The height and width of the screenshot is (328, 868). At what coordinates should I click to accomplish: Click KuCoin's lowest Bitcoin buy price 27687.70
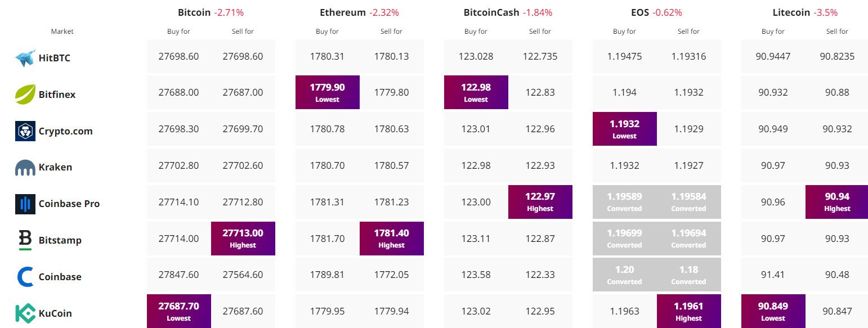pos(179,311)
